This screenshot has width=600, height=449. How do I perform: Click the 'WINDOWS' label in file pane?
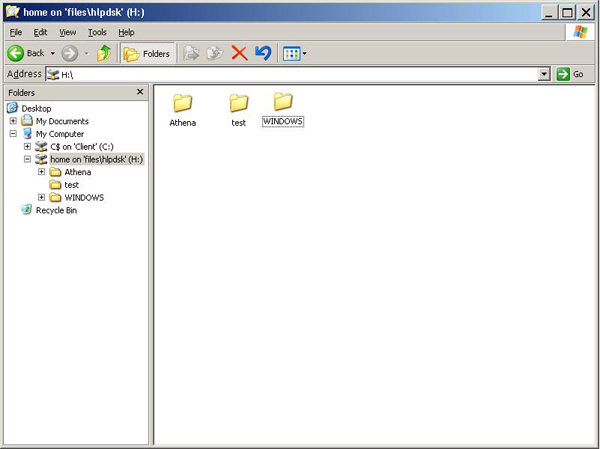[283, 122]
